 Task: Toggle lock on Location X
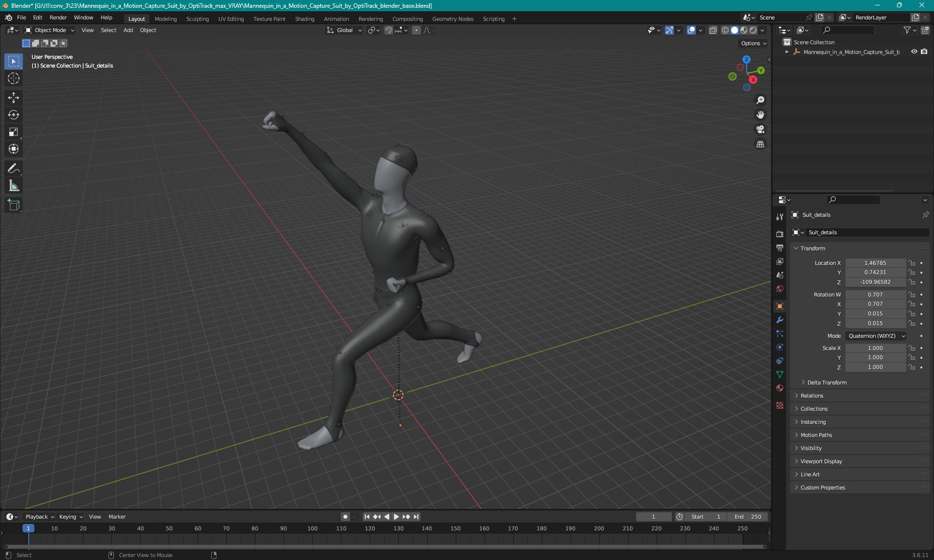tap(912, 263)
